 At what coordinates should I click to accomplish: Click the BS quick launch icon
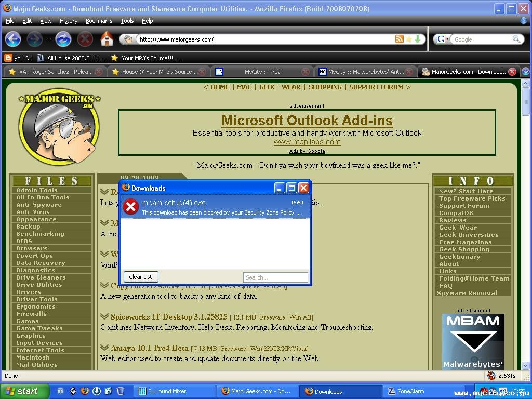pos(60,391)
